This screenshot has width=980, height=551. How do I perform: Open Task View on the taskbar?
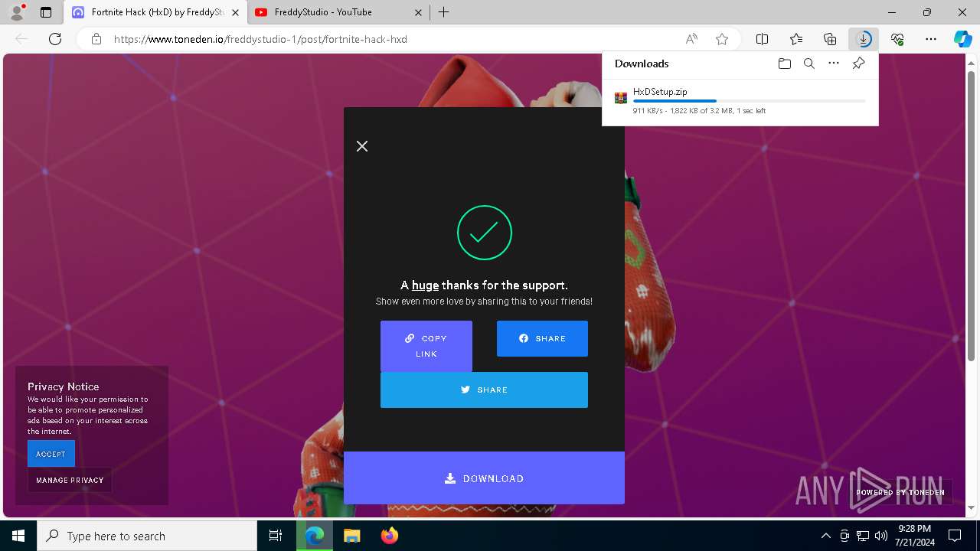(x=276, y=536)
